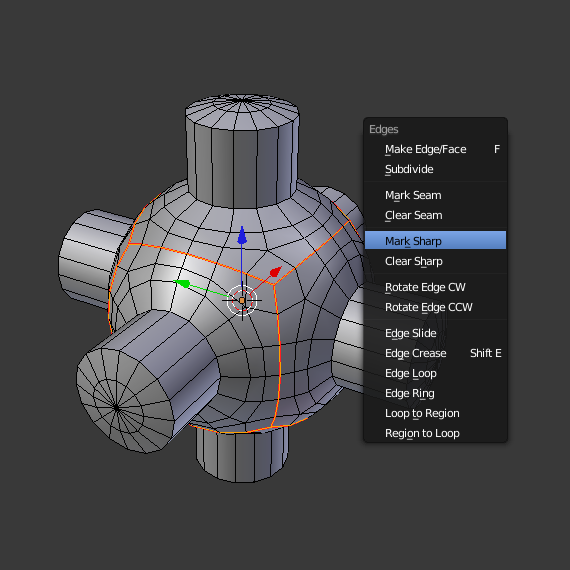
Task: Choose Rotate Edge CW
Action: [x=435, y=288]
